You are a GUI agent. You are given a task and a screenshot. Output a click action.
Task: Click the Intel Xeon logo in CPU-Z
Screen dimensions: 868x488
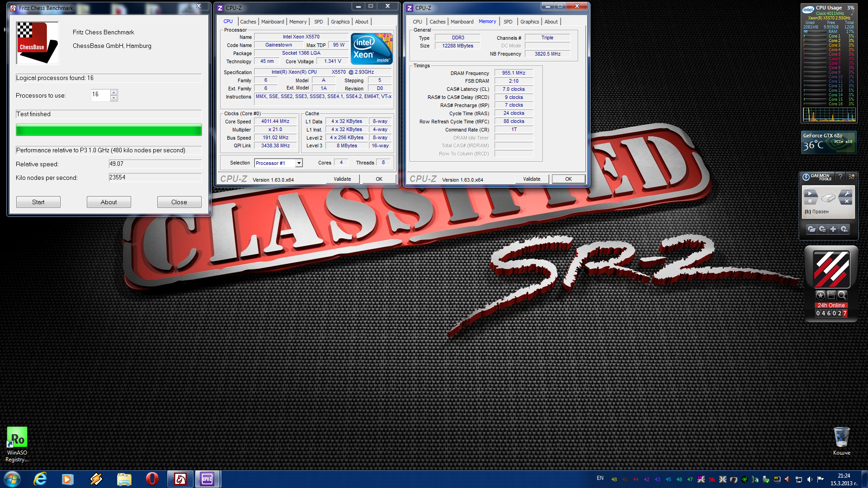click(x=372, y=49)
